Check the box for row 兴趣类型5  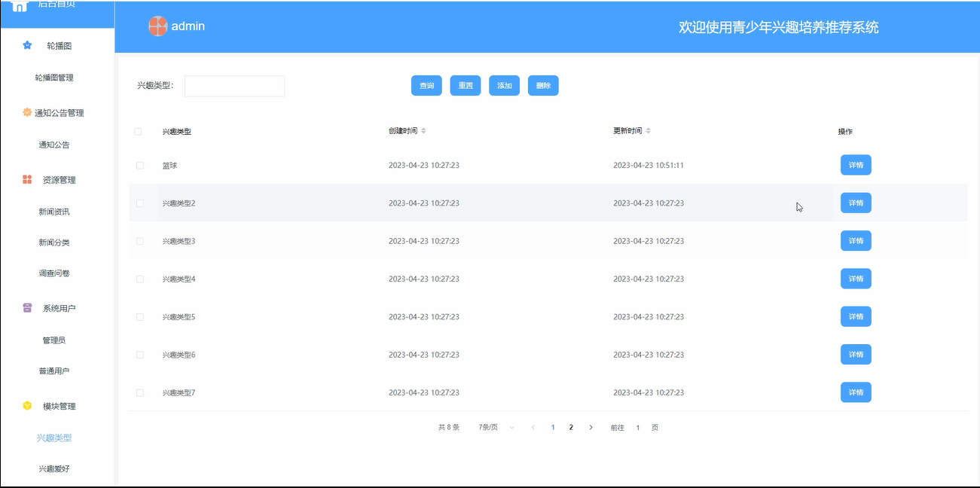pyautogui.click(x=140, y=317)
